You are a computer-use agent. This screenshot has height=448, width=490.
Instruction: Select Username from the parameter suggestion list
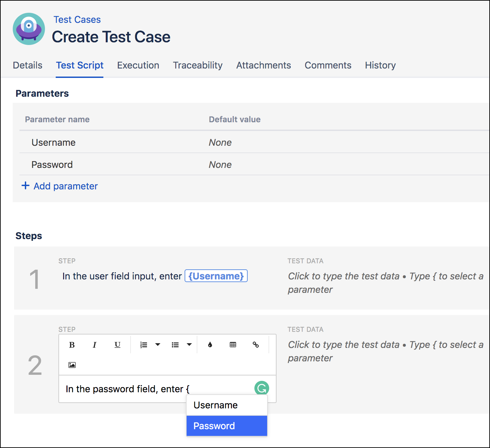coord(215,405)
